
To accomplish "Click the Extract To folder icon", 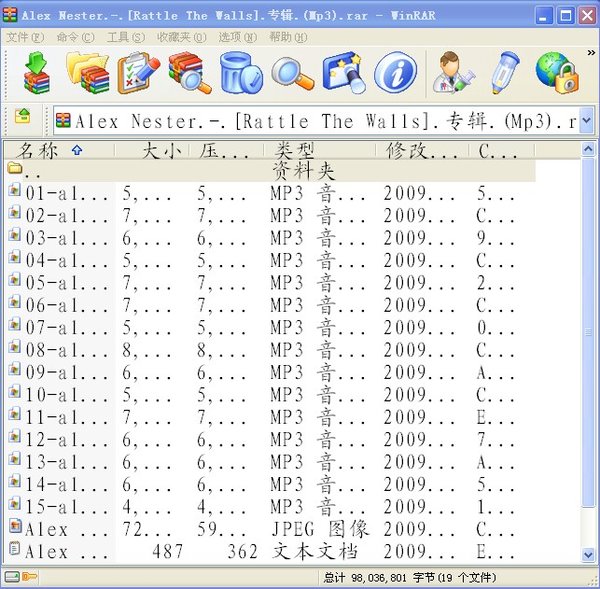I will coord(88,73).
